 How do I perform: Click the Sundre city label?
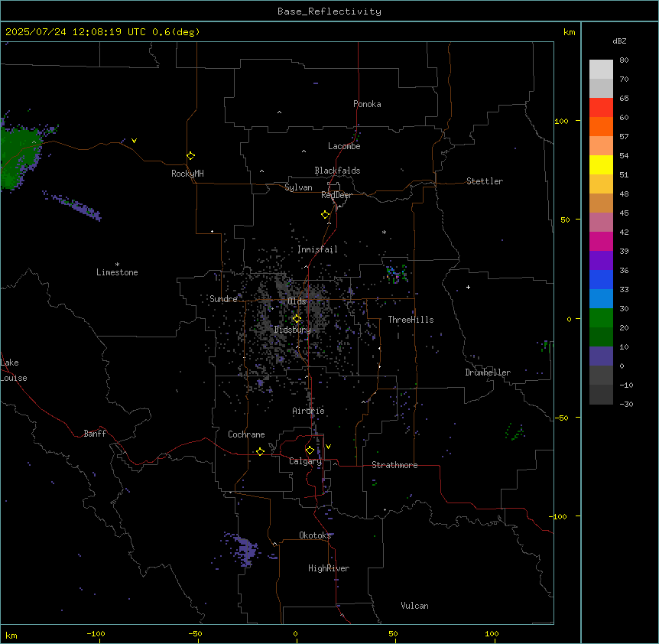tap(223, 299)
